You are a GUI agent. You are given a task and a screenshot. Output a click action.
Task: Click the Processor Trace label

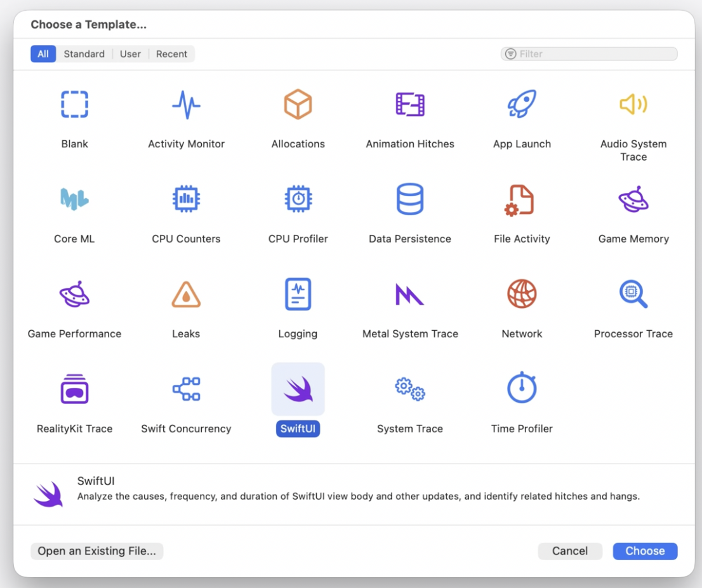click(633, 333)
